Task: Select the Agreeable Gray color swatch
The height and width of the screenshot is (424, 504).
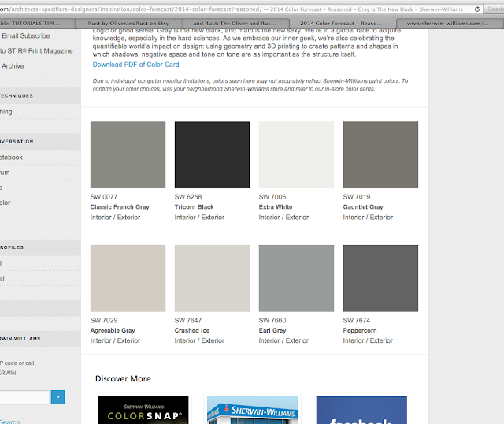Action: click(x=128, y=278)
